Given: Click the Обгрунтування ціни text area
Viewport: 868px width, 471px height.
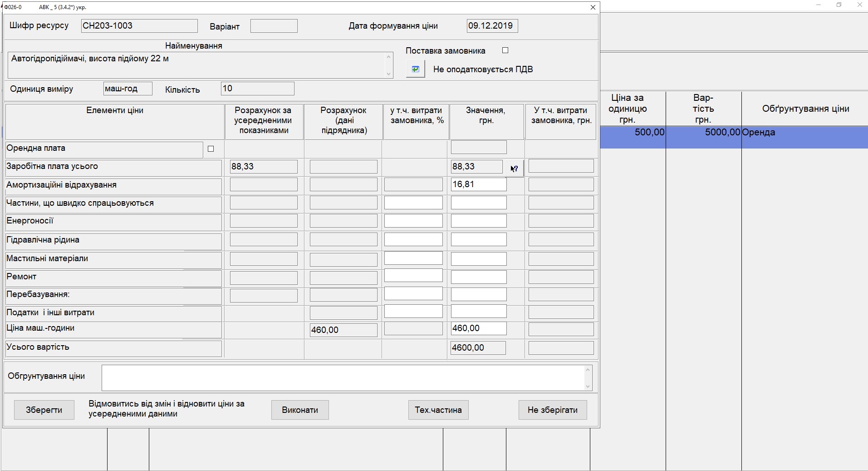Looking at the screenshot, I should point(343,378).
